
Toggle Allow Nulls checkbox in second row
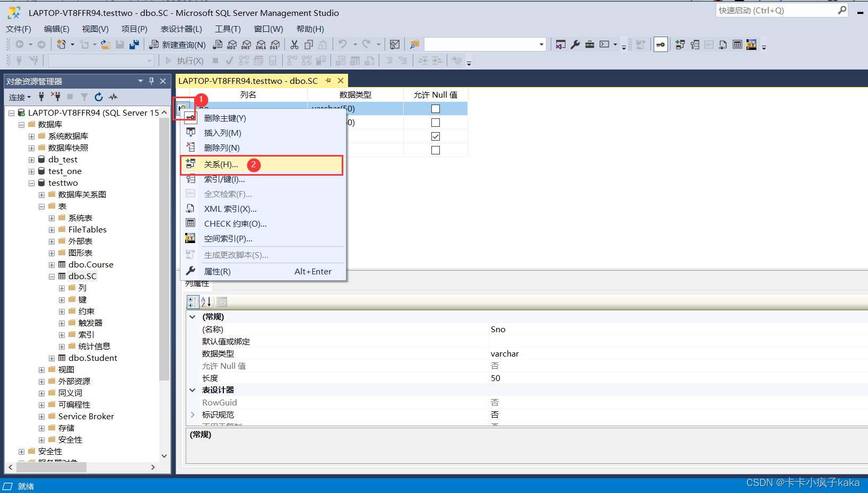436,123
